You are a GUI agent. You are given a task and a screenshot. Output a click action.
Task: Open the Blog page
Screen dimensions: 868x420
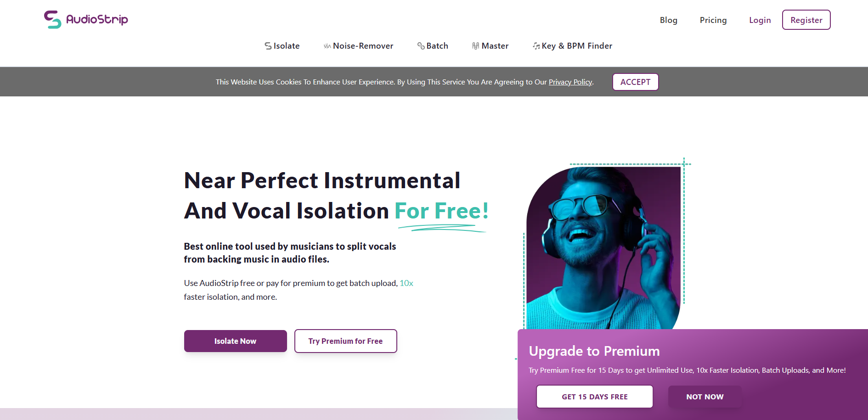tap(668, 20)
